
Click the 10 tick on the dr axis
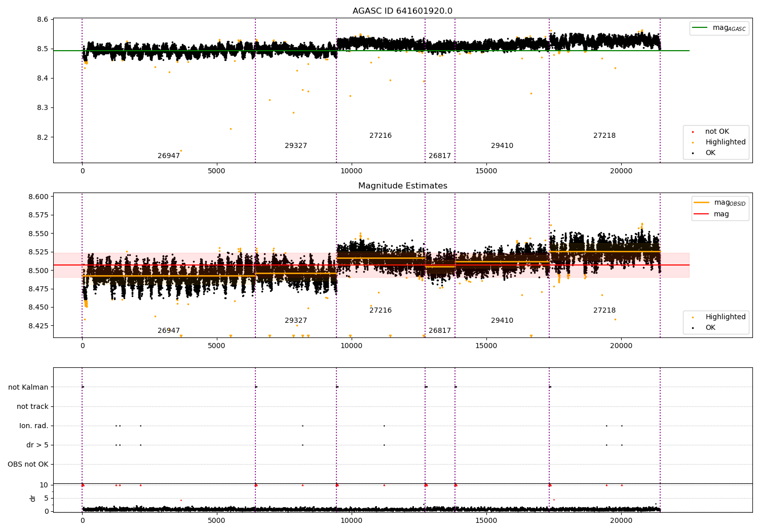pyautogui.click(x=44, y=485)
